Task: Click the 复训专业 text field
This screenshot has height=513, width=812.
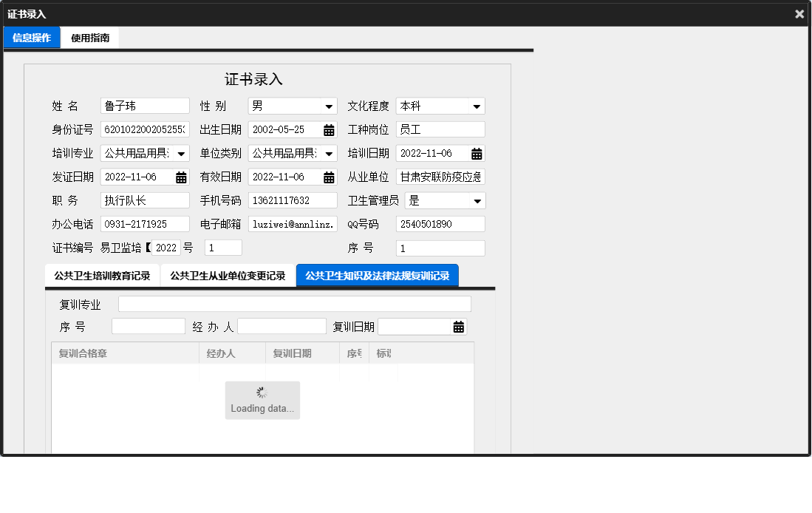Action: [296, 303]
